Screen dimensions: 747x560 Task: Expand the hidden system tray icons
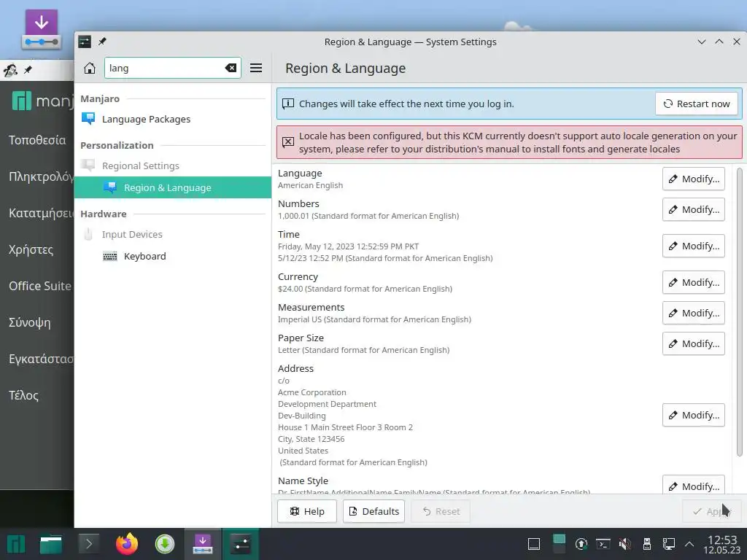pyautogui.click(x=689, y=544)
